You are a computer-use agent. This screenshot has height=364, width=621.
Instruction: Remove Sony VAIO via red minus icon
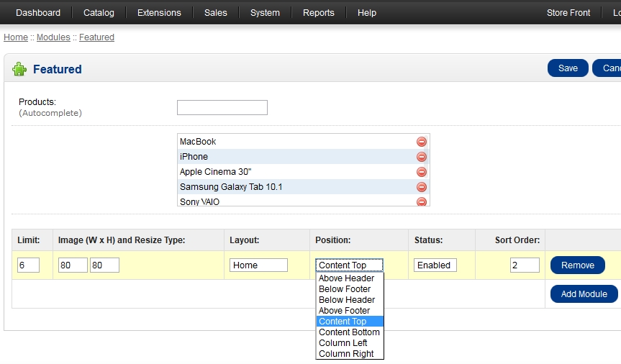click(422, 201)
